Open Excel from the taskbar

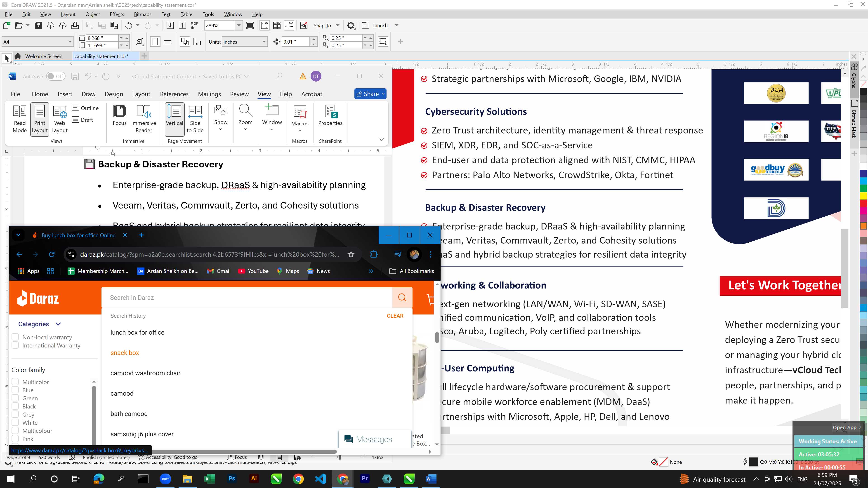pyautogui.click(x=210, y=479)
